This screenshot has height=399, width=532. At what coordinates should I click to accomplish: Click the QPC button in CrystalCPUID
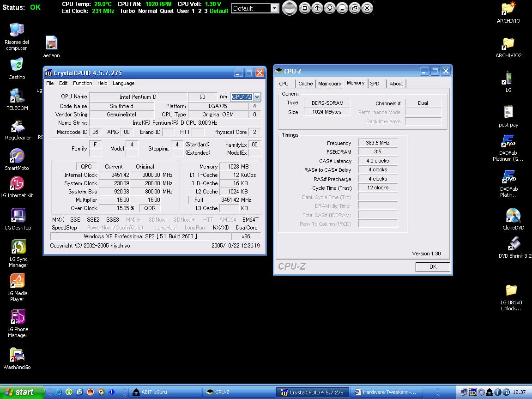86,167
